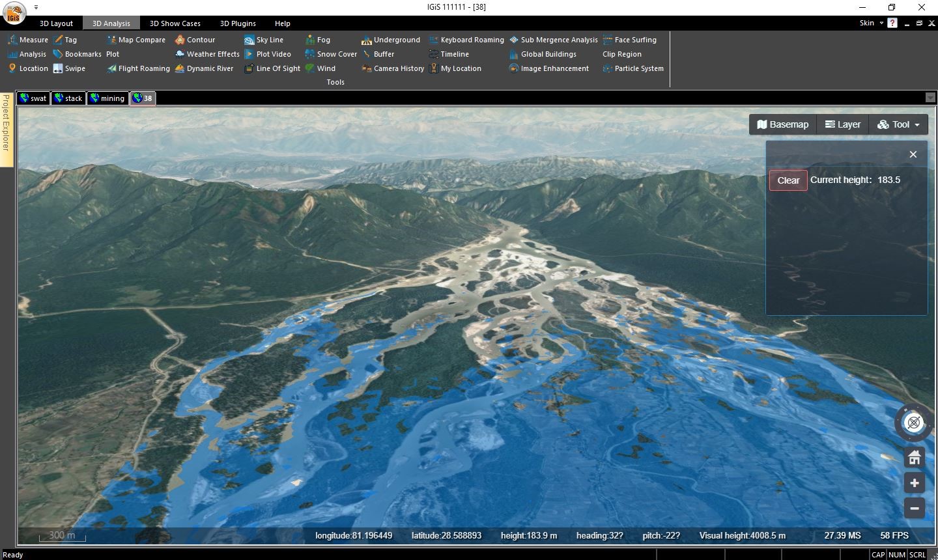Zoom in with the plus button
This screenshot has width=938, height=560.
tap(915, 483)
